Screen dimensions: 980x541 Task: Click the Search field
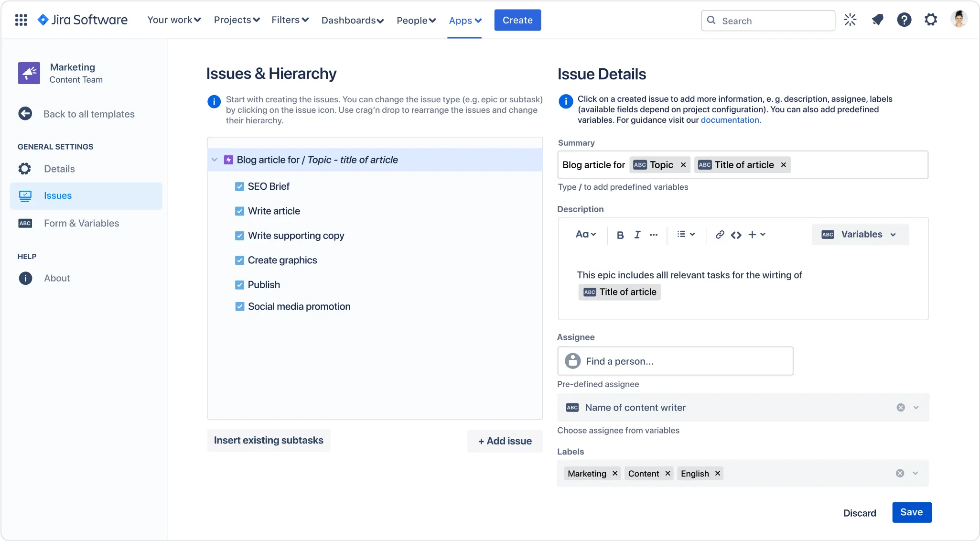tap(768, 21)
